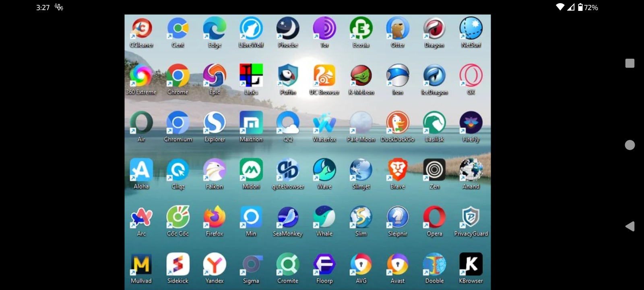This screenshot has width=644, height=290.
Task: Open the Zen browser shortcut
Action: [x=434, y=170]
